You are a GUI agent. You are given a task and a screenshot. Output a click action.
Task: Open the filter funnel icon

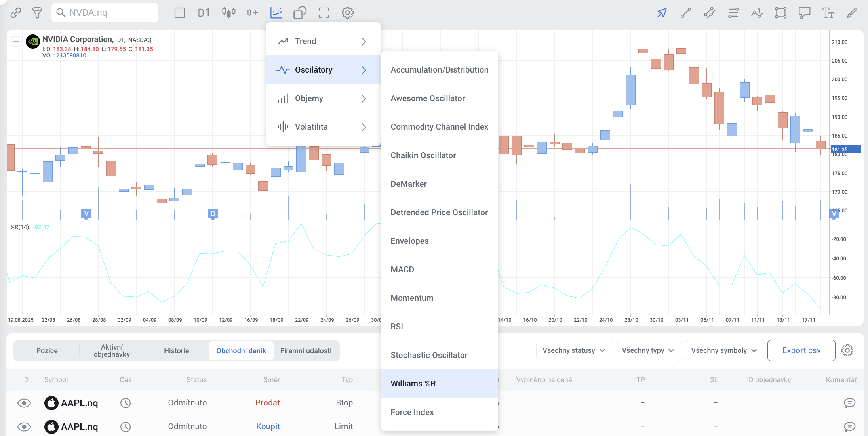pos(37,13)
